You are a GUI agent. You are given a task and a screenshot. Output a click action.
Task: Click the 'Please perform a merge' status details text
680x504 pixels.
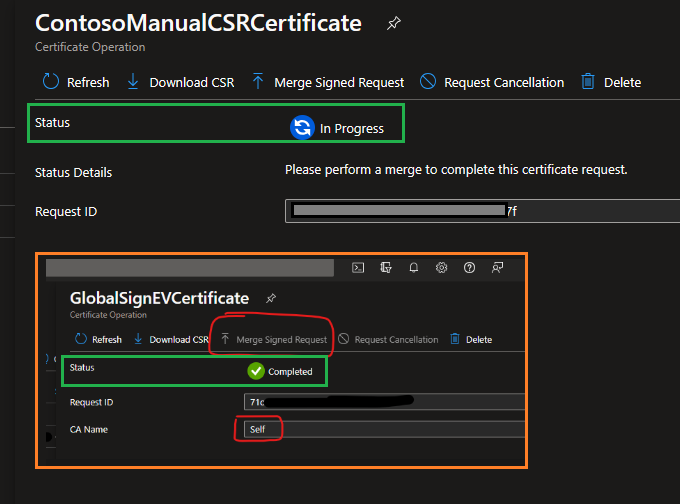click(x=456, y=170)
